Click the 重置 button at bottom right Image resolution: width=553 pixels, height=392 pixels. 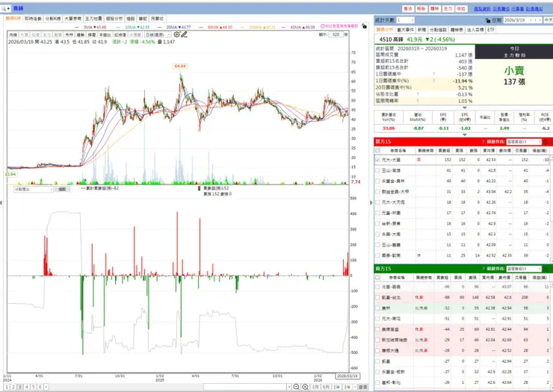[x=363, y=387]
